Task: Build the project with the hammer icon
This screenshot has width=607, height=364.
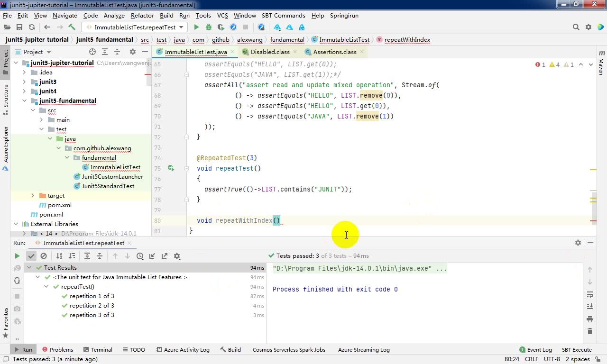Action: point(72,27)
